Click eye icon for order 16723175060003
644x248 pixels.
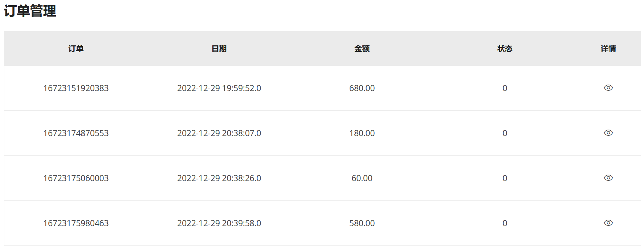pos(608,178)
